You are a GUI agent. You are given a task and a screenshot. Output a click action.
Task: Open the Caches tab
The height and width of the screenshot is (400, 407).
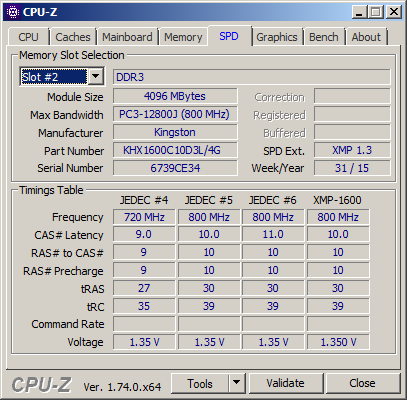click(x=73, y=37)
